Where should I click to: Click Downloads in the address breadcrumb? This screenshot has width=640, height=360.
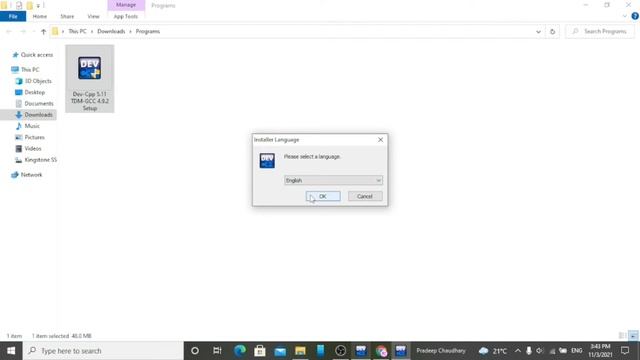[111, 31]
